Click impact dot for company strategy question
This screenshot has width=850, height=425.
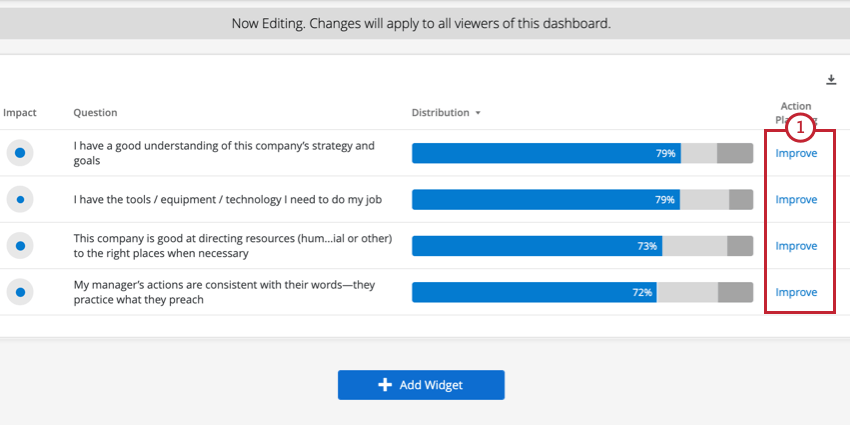[x=20, y=153]
